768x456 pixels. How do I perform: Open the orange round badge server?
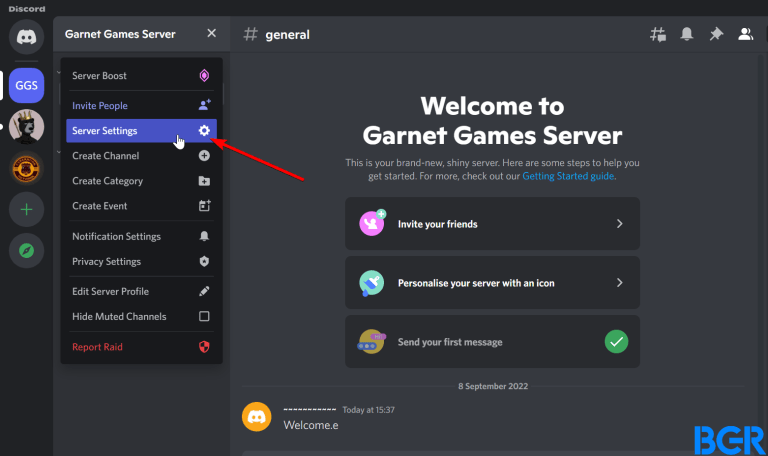coord(26,168)
